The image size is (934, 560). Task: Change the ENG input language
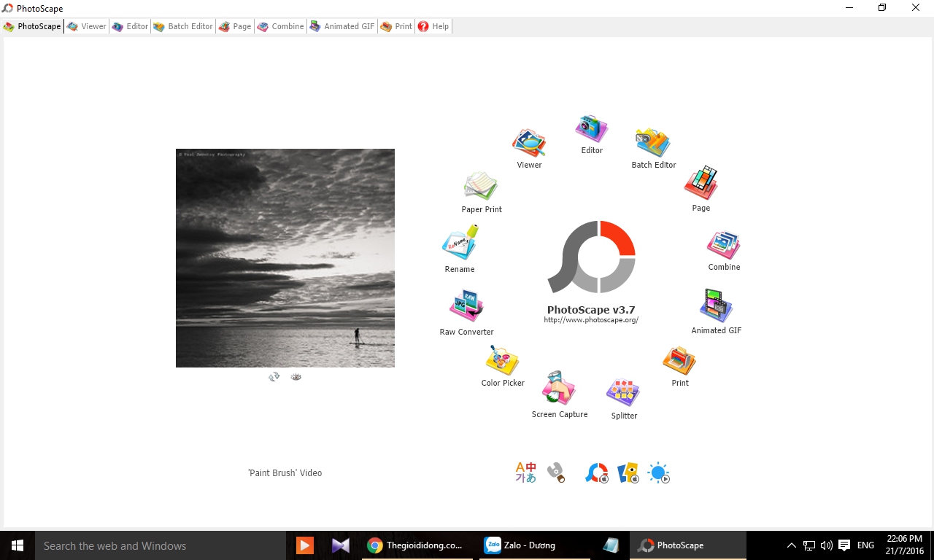865,545
